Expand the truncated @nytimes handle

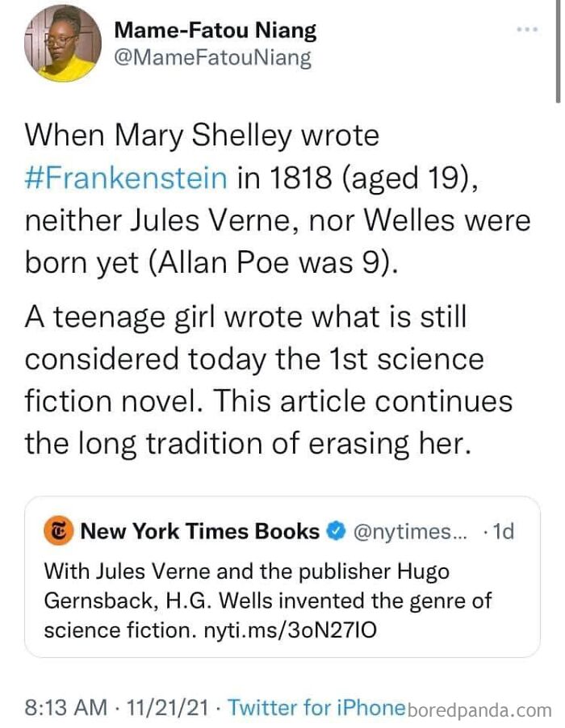(x=412, y=531)
